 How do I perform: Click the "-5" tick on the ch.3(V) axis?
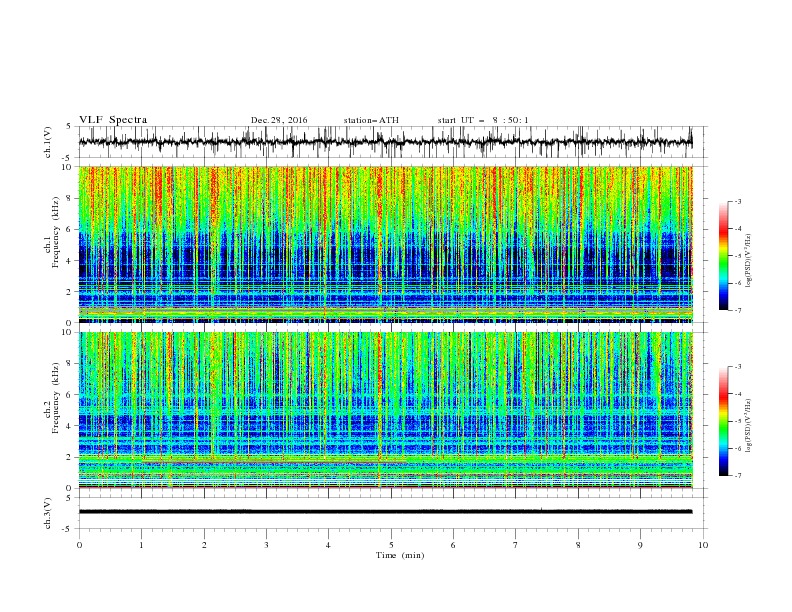(68, 529)
